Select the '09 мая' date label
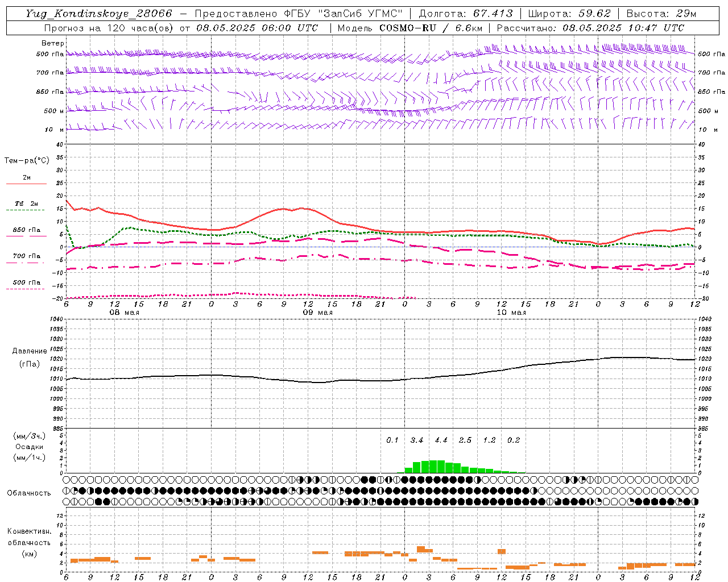The width and height of the screenshot is (728, 582). coord(318,313)
